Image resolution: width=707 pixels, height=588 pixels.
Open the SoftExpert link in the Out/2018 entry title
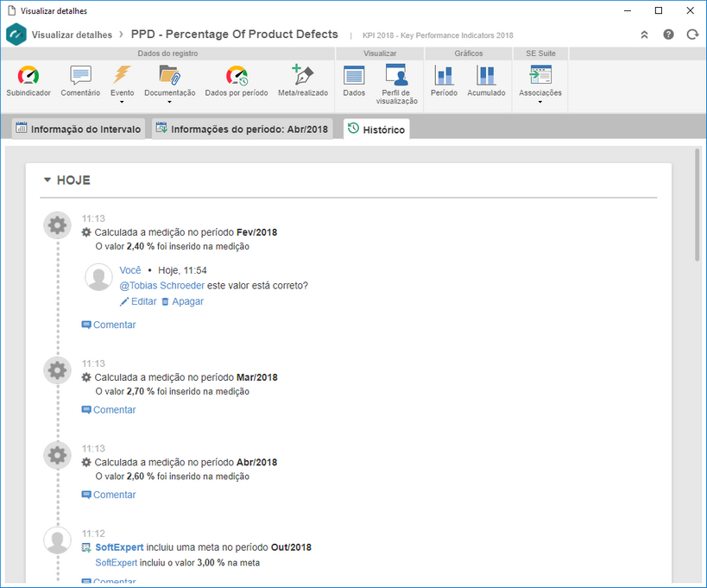pos(119,547)
